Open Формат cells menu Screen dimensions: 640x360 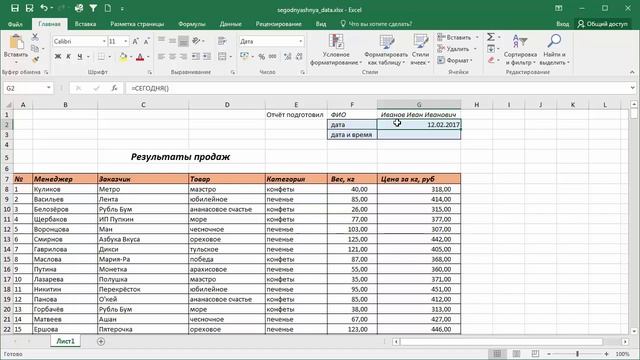coord(455,60)
